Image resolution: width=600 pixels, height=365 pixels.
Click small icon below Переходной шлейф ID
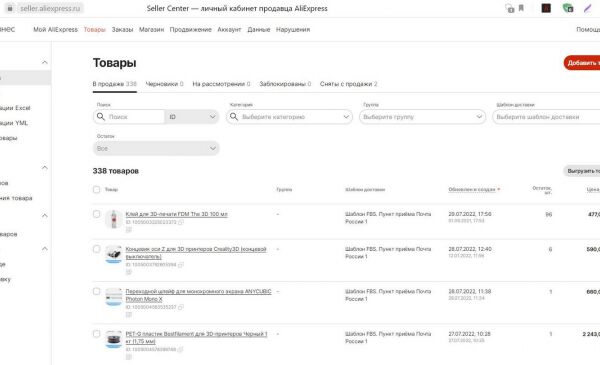[129, 314]
